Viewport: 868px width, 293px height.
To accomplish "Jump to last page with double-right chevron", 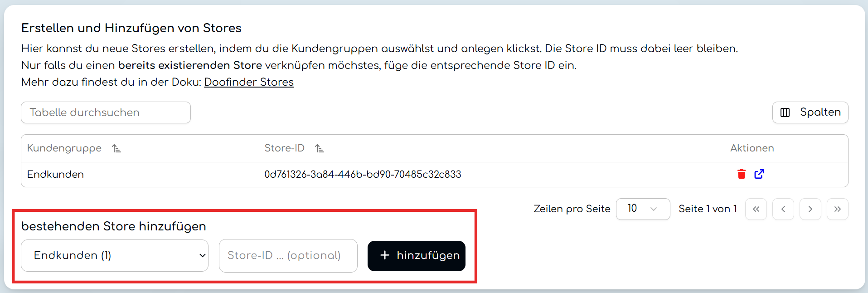I will tap(838, 209).
